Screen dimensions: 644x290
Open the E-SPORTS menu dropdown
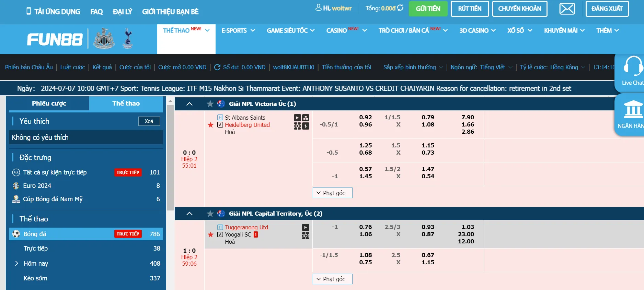coord(238,31)
